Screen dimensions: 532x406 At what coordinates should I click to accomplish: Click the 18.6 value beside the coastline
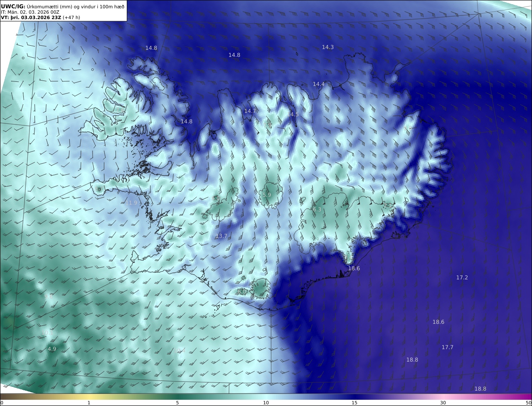(354, 269)
